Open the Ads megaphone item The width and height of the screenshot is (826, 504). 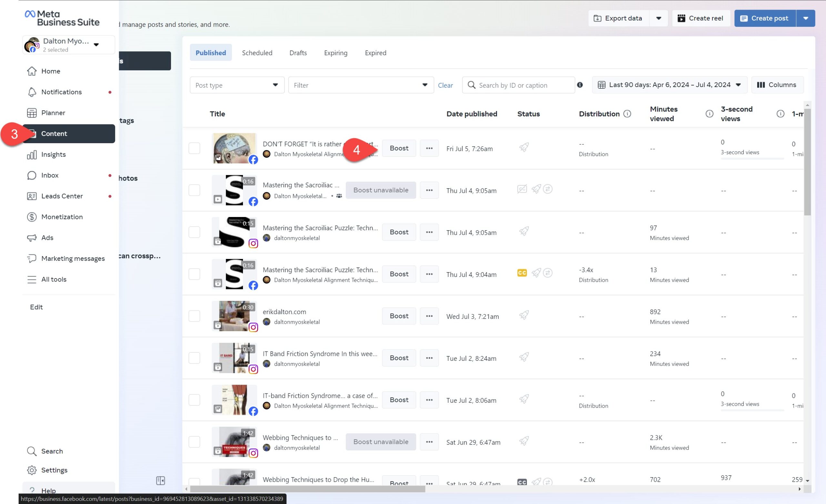[x=69, y=238]
